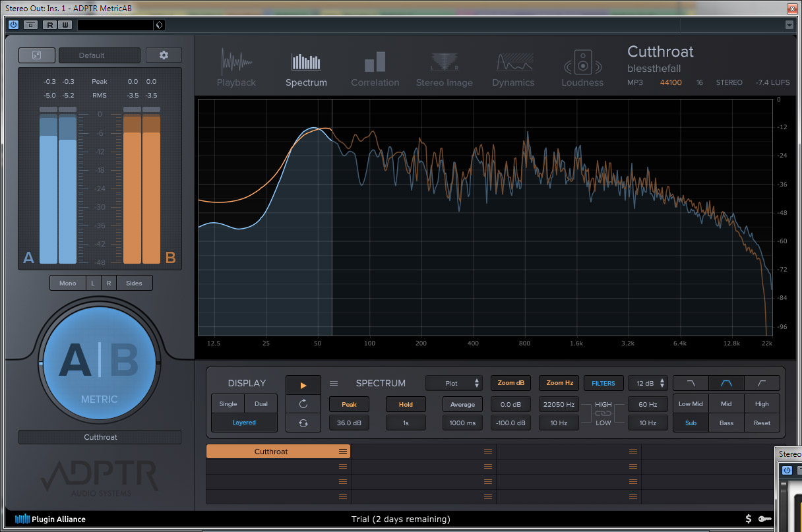Click the Average button
The height and width of the screenshot is (532, 802).
click(462, 404)
